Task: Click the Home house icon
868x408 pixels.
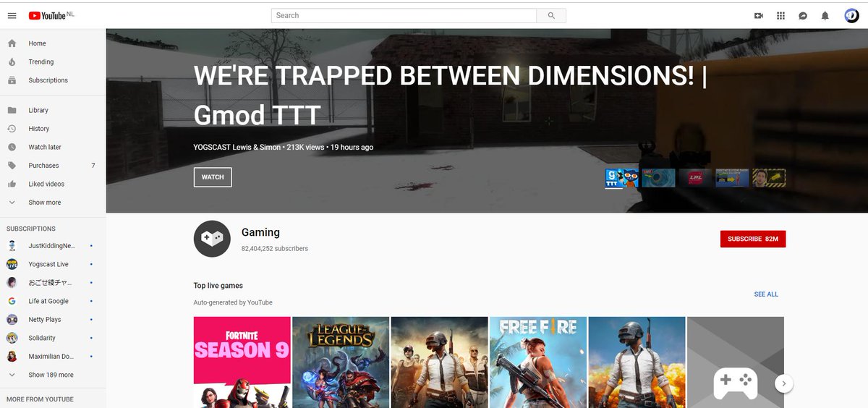Action: 12,43
